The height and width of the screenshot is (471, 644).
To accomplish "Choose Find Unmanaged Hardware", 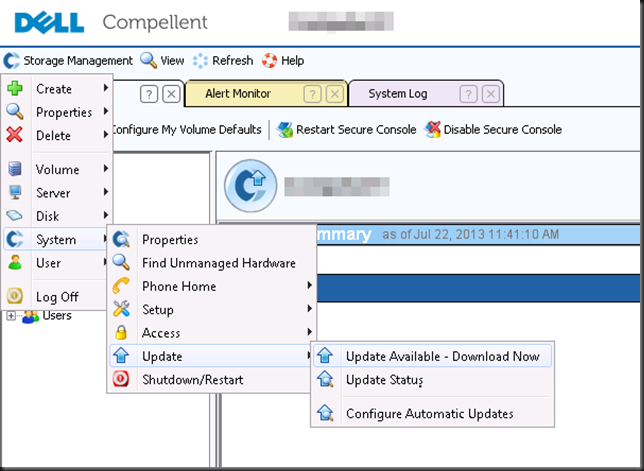I will click(x=211, y=263).
